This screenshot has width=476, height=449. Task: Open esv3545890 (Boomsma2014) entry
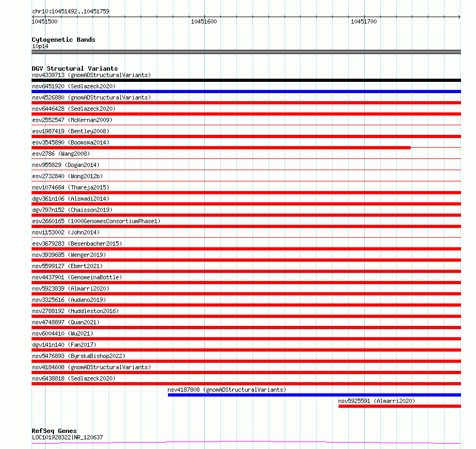tap(71, 142)
